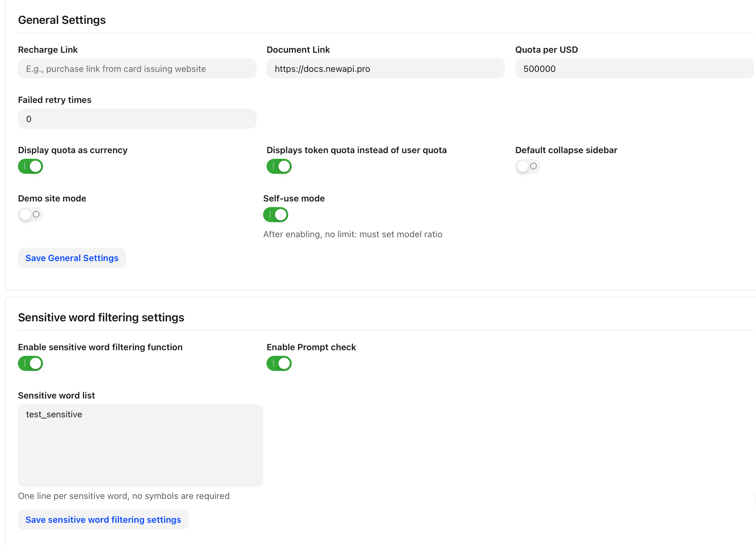Click the Failed retry times input
The width and height of the screenshot is (756, 546).
click(x=137, y=119)
